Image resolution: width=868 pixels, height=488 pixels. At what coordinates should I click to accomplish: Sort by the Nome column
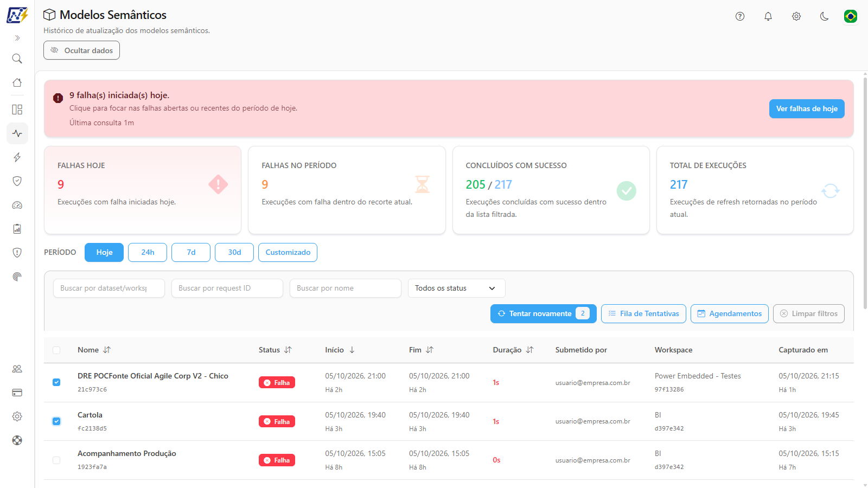click(x=94, y=350)
